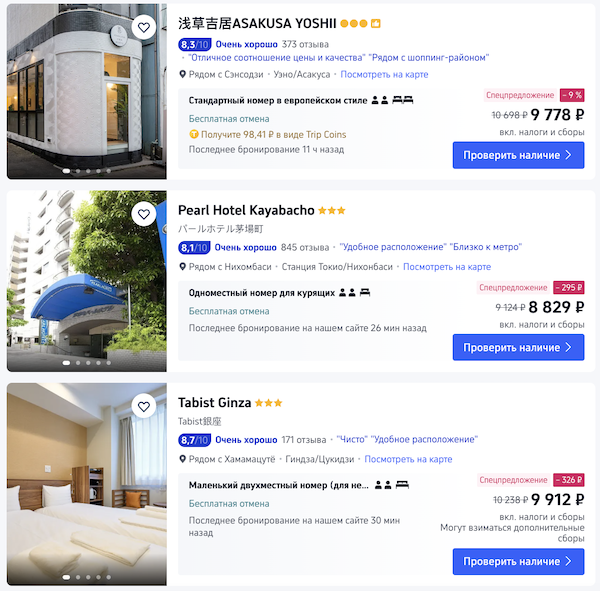Open Посмотреть на карте for Pearl Hotel
Viewport: 600px width, 591px height.
[447, 267]
